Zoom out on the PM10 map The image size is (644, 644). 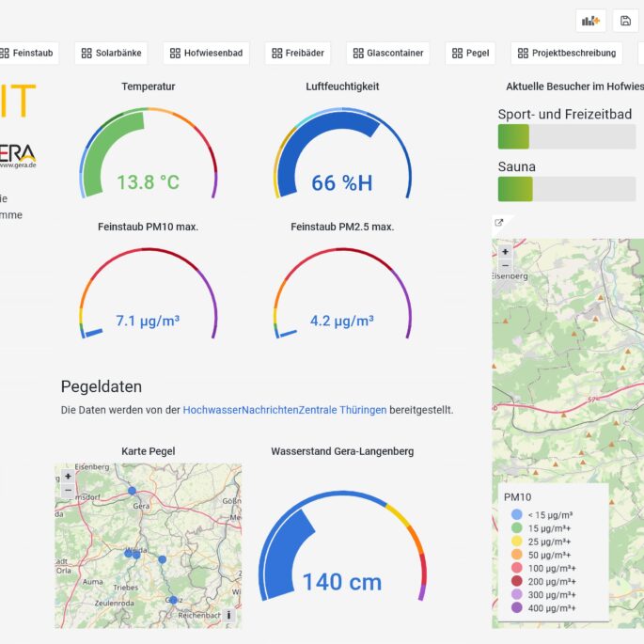point(505,265)
